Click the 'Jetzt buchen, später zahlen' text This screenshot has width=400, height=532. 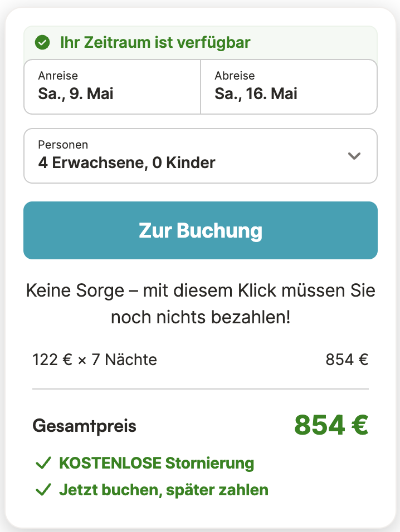[164, 490]
